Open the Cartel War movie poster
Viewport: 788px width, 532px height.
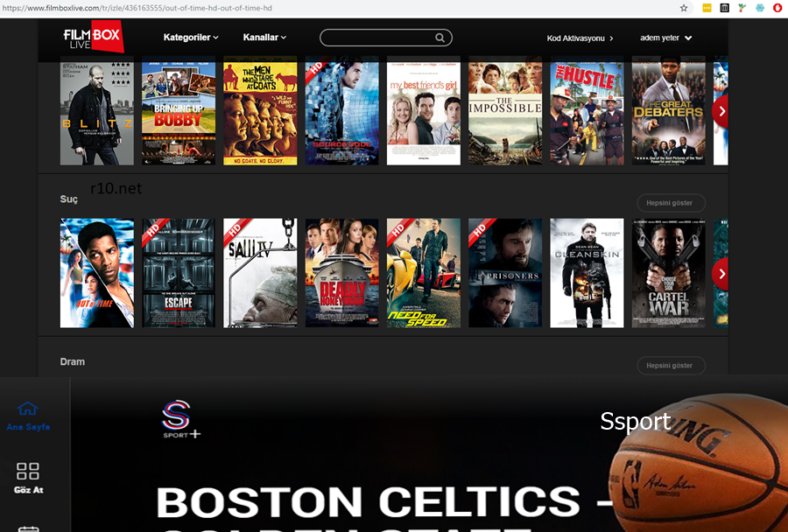pyautogui.click(x=668, y=273)
